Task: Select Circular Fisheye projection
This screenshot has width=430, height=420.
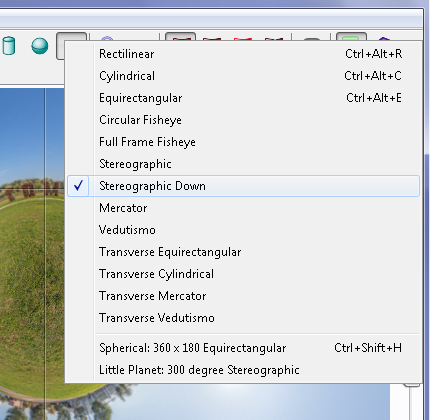Action: pyautogui.click(x=243, y=120)
